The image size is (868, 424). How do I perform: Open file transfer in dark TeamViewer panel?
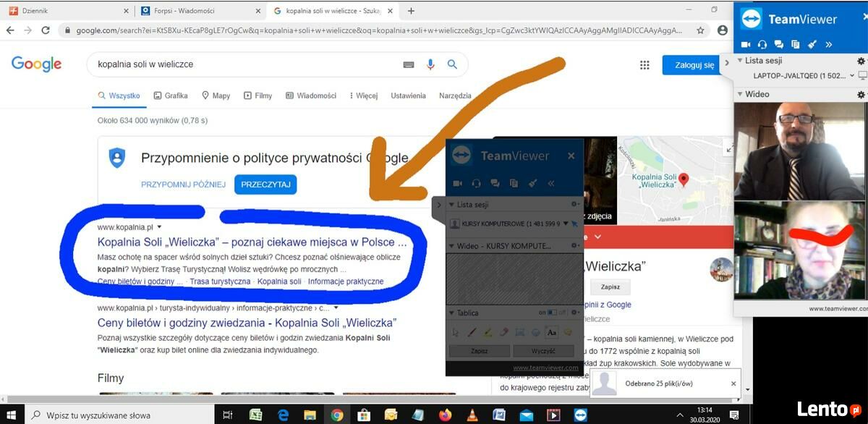[514, 183]
